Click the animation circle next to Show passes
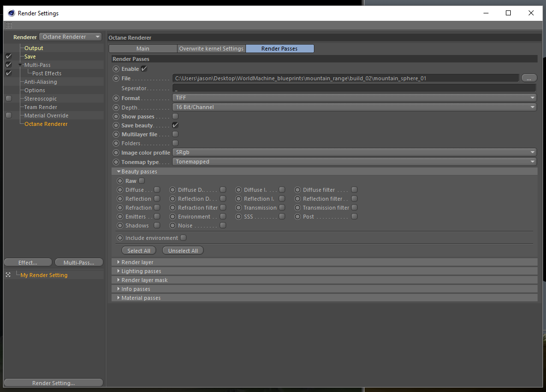 (x=116, y=116)
